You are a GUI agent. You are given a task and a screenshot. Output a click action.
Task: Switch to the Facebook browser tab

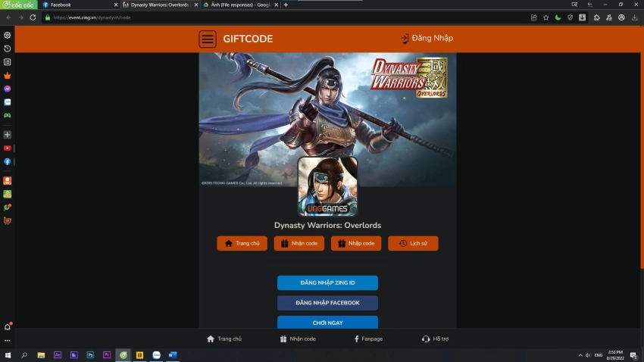click(x=80, y=5)
